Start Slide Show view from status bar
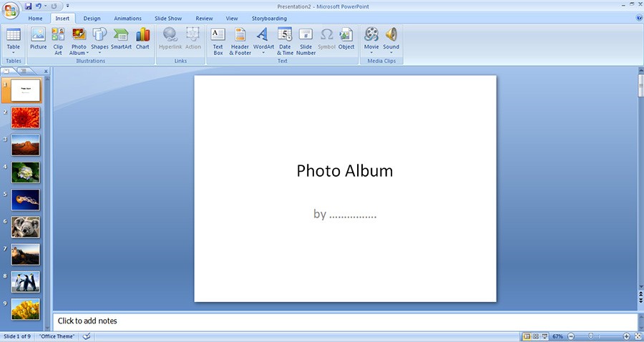The height and width of the screenshot is (342, 644). point(544,336)
